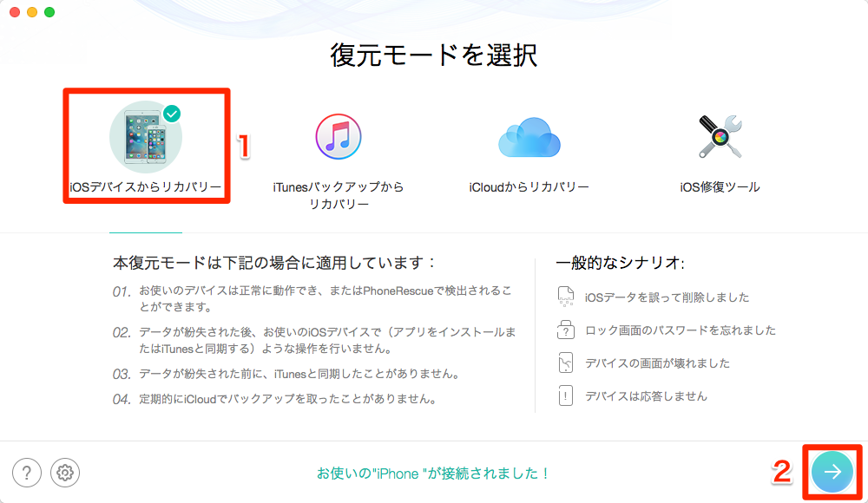Select the iCloud cloud icon
The width and height of the screenshot is (868, 503).
[x=529, y=137]
